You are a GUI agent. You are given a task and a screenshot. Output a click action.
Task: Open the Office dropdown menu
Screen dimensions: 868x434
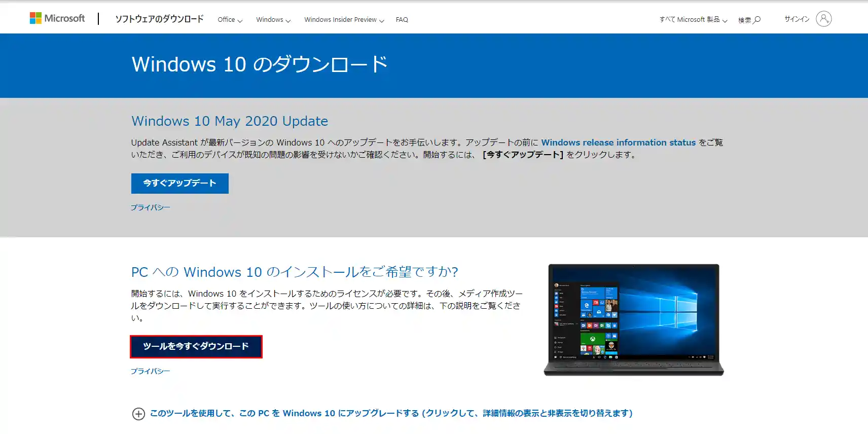[230, 20]
